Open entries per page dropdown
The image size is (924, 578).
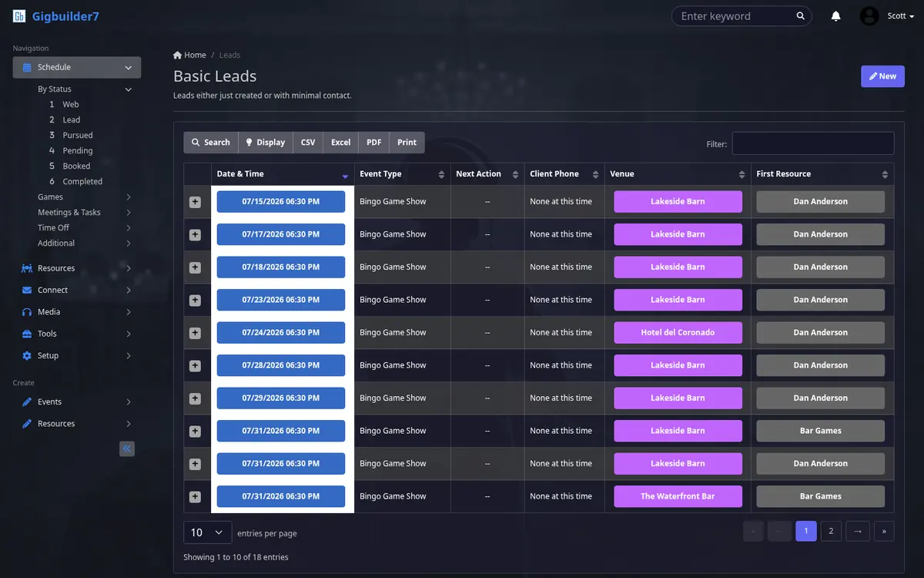point(207,533)
